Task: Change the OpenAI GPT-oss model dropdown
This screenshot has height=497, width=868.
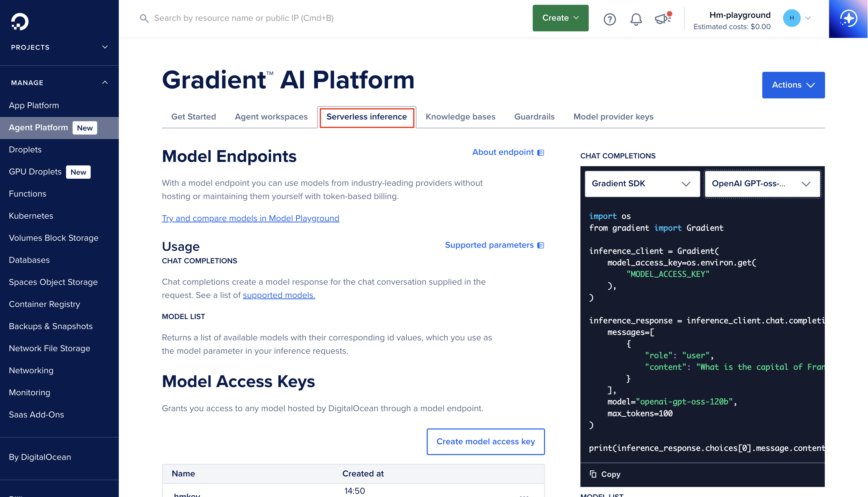Action: point(763,184)
